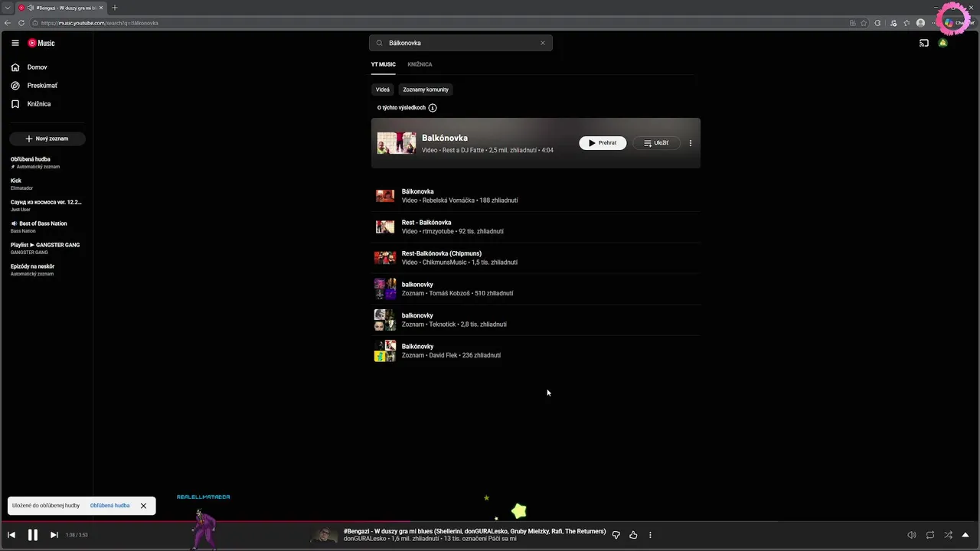The image size is (980, 551).
Task: Seek using the song progress bar
Action: (x=490, y=522)
